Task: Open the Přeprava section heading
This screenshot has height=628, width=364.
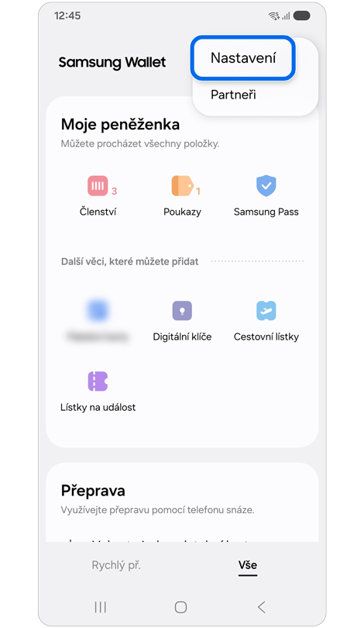Action: [93, 491]
